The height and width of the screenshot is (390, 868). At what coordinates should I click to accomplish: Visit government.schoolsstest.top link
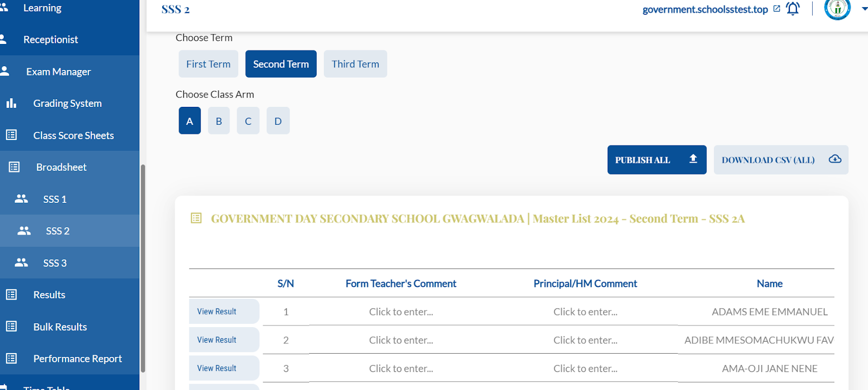point(705,9)
